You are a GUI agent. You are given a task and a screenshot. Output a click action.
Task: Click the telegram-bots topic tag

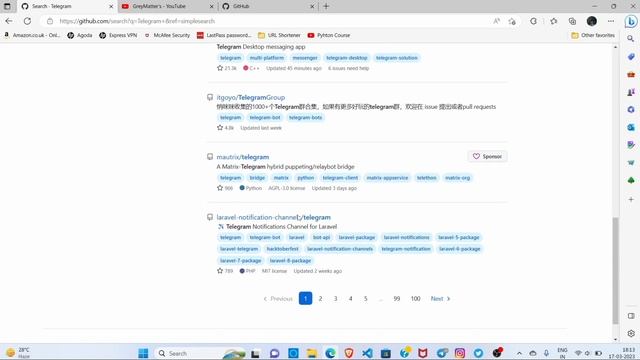click(x=305, y=118)
